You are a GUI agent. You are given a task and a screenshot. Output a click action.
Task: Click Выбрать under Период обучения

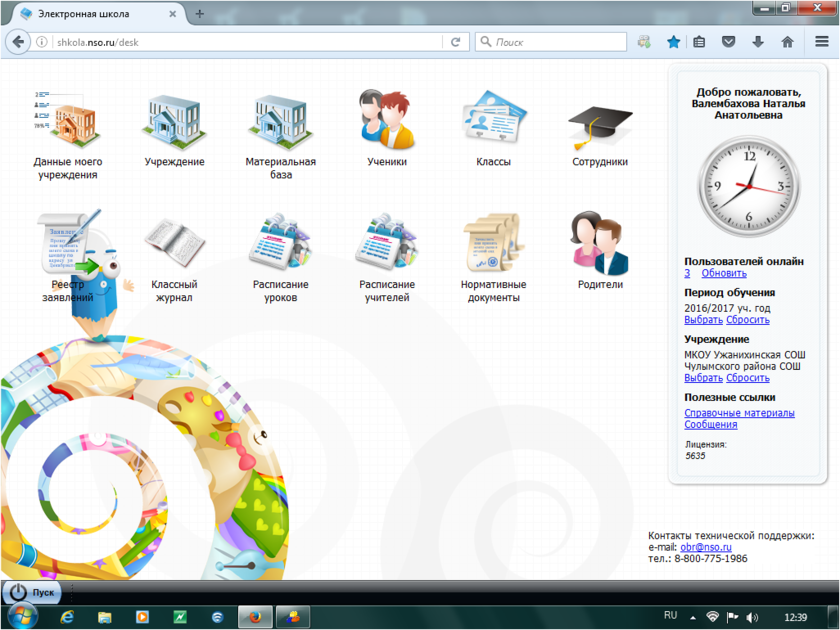tap(703, 320)
